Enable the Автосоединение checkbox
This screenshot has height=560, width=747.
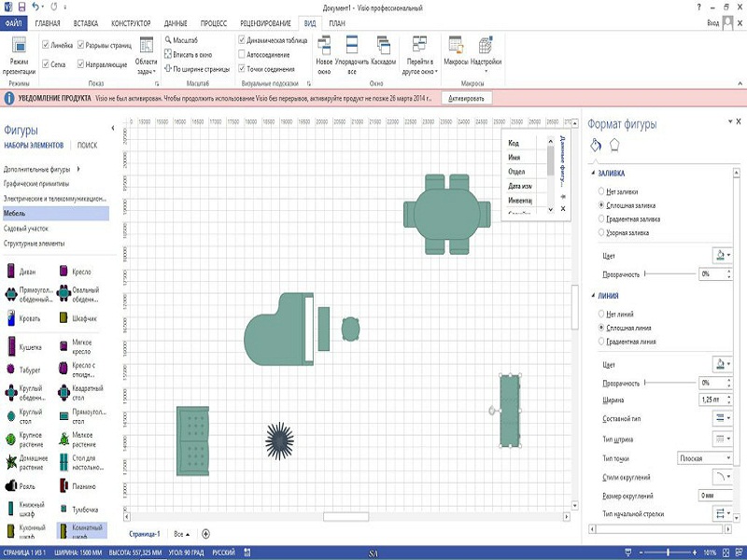pyautogui.click(x=243, y=54)
